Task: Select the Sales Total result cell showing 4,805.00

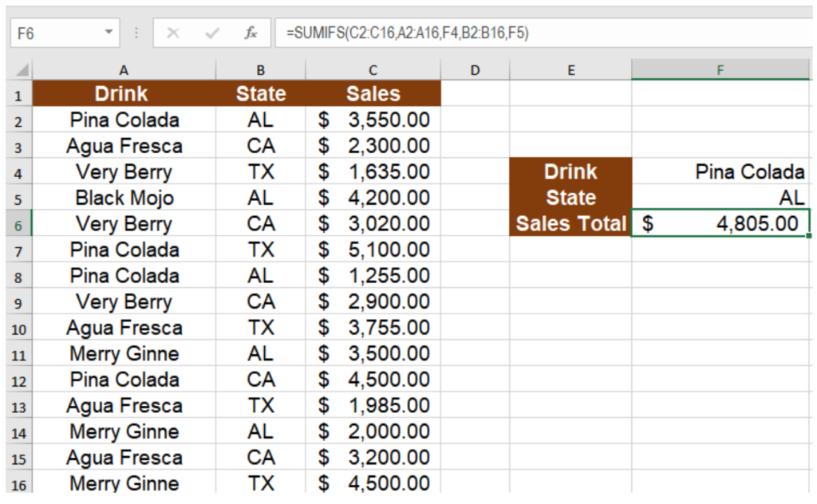Action: tap(720, 223)
